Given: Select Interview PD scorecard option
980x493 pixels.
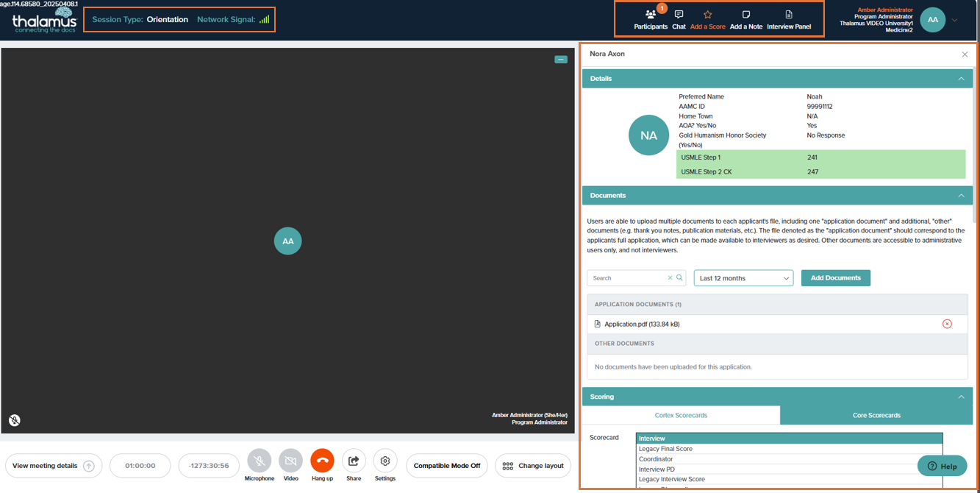Looking at the screenshot, I should tap(789, 469).
